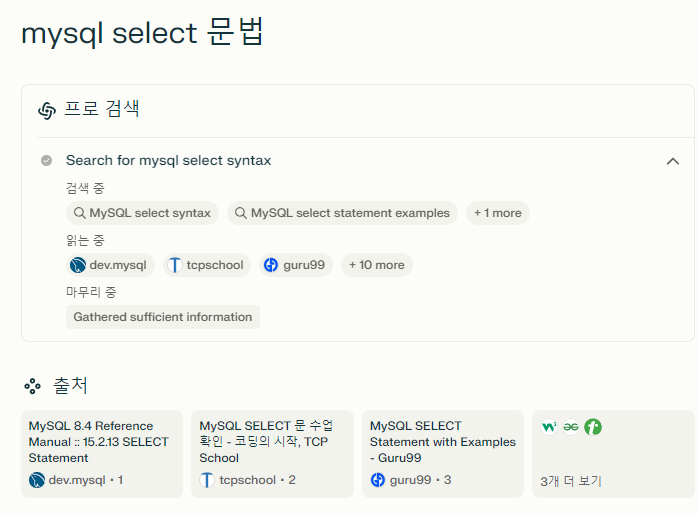The height and width of the screenshot is (514, 698).
Task: Click the 'Gathered sufficient information' label
Action: [163, 317]
